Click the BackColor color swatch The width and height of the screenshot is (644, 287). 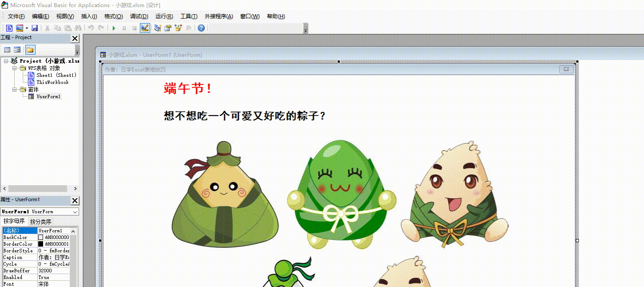coord(41,237)
